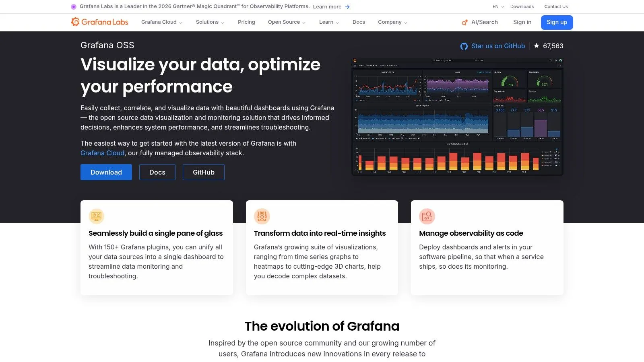Click the Seamlessly build a single pane of glass heading
The height and width of the screenshot is (362, 644).
[155, 233]
